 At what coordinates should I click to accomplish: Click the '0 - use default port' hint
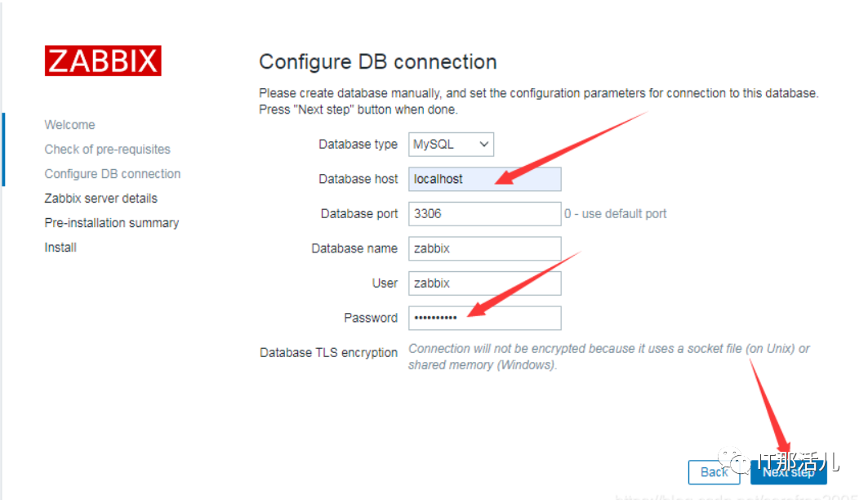coord(615,214)
